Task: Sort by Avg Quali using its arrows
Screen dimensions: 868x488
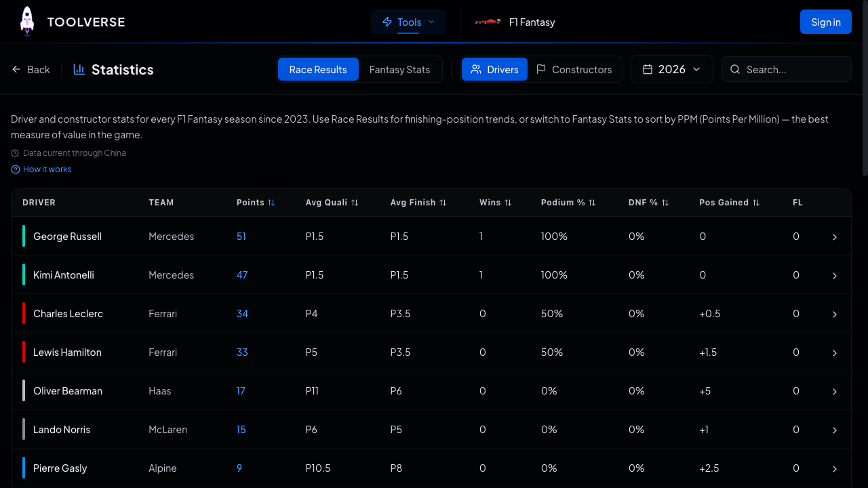Action: click(355, 203)
